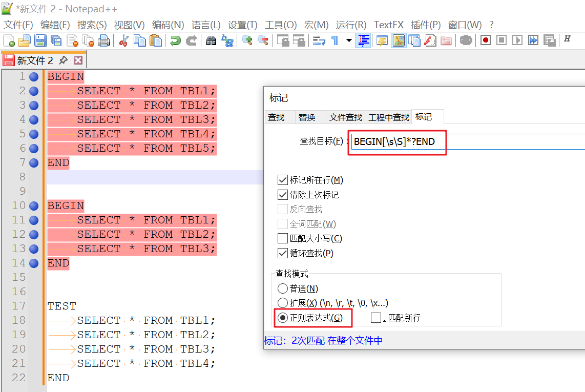Open the 设置(T) menu

point(242,25)
